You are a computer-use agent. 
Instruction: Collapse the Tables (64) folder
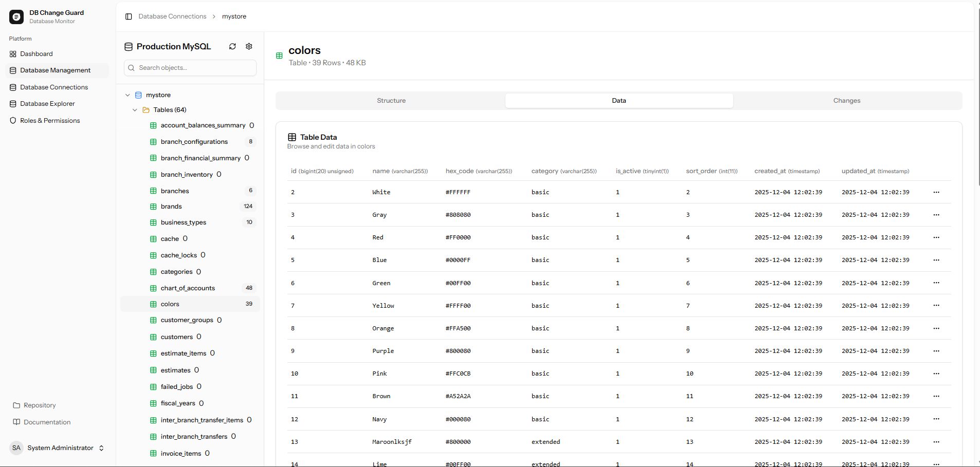135,110
